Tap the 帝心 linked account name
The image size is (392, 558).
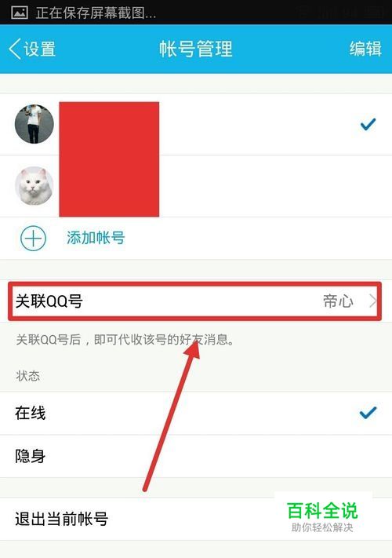338,301
